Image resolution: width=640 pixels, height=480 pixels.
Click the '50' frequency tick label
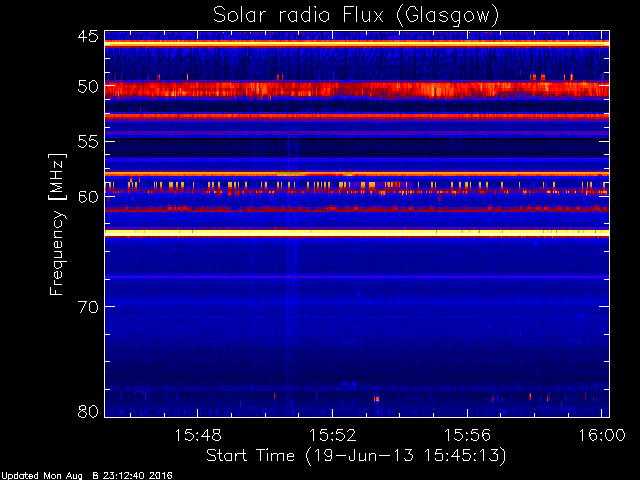point(88,87)
